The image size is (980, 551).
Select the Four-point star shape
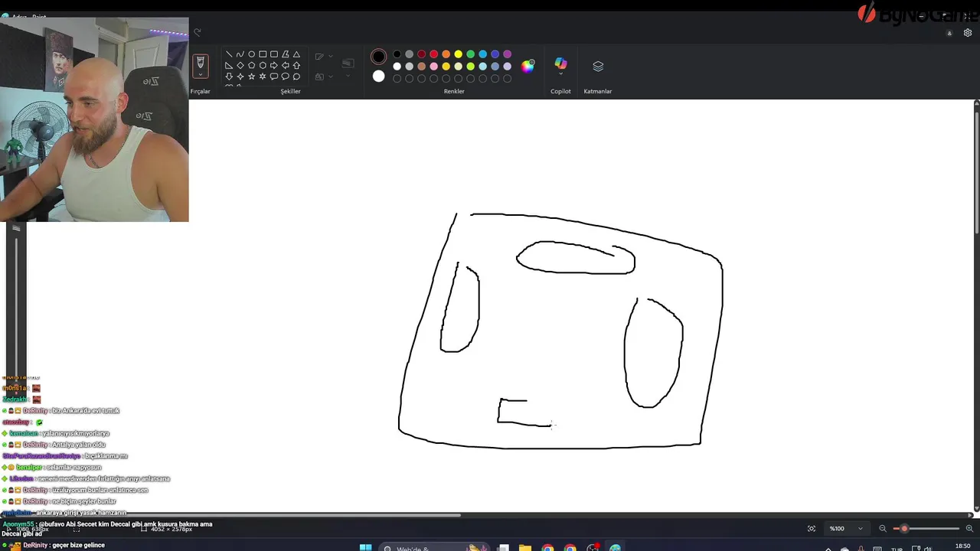240,77
